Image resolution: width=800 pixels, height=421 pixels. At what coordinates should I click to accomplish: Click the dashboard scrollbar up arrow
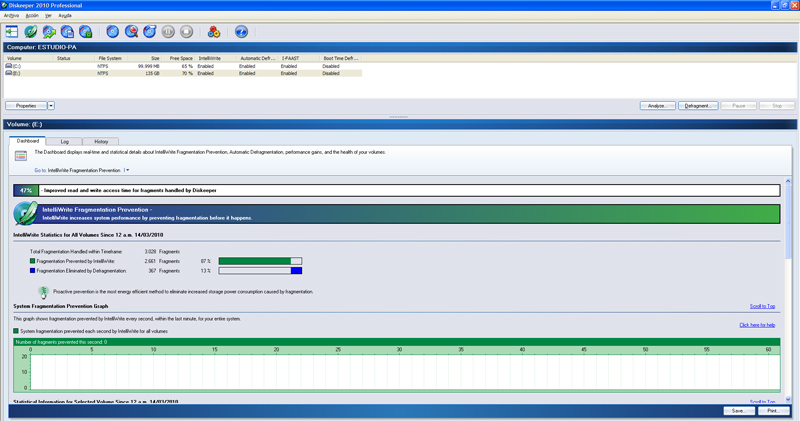pyautogui.click(x=788, y=181)
